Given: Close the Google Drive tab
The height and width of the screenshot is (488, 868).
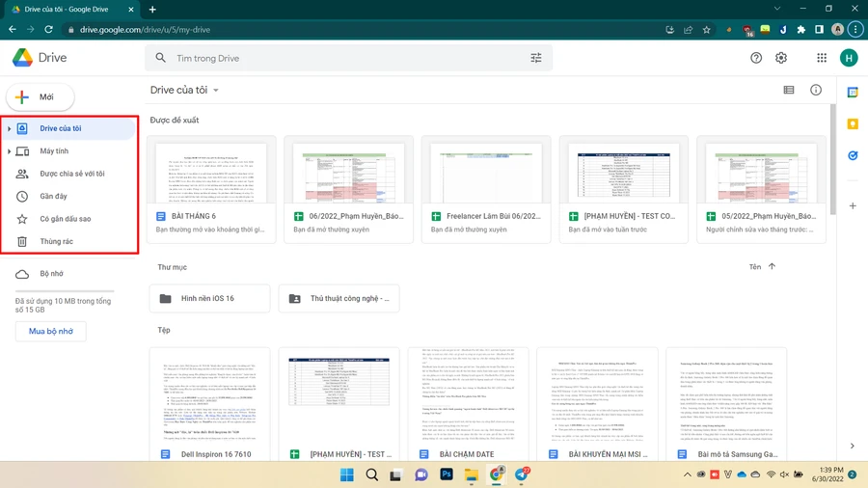Looking at the screenshot, I should [131, 10].
